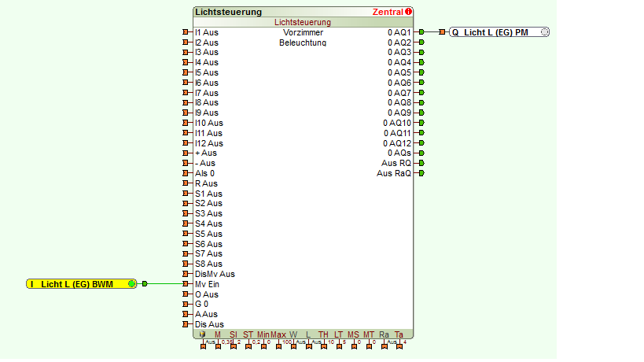
Task: Click the Mv input connector pin
Action: 186,284
